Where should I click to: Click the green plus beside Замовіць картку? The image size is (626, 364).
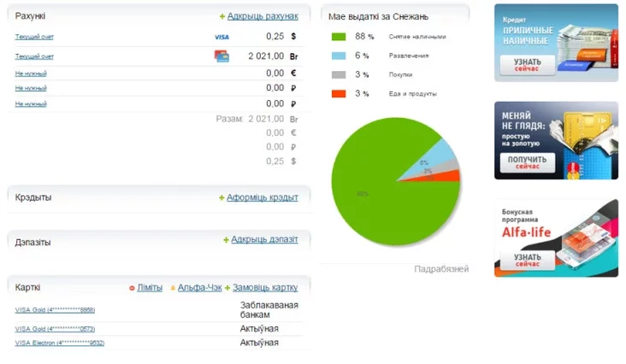click(x=227, y=288)
